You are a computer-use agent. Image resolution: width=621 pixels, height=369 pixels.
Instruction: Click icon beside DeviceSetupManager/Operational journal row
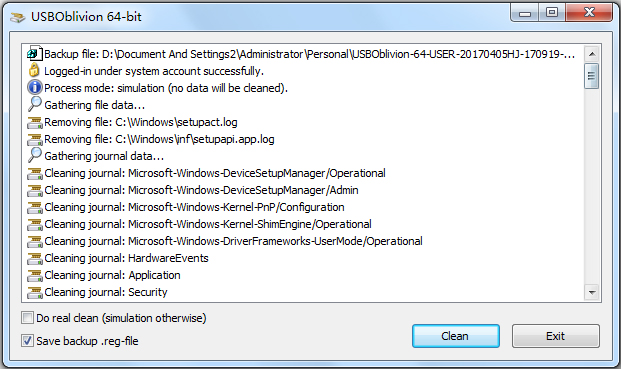[34, 173]
